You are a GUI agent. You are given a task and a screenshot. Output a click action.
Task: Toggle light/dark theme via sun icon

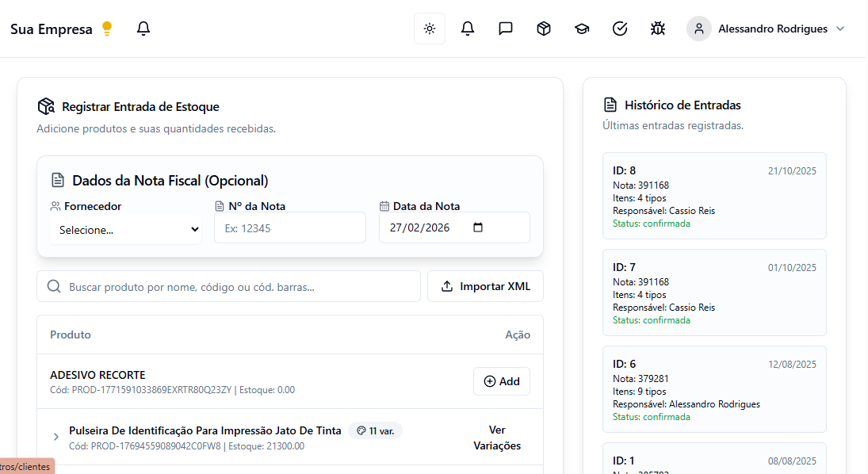[429, 28]
